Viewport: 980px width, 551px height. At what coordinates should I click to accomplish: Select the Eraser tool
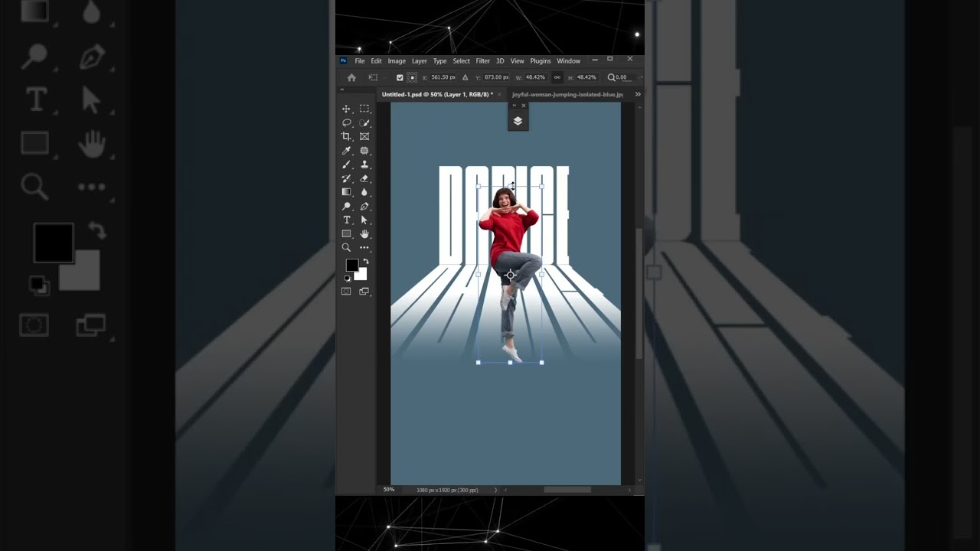(364, 178)
